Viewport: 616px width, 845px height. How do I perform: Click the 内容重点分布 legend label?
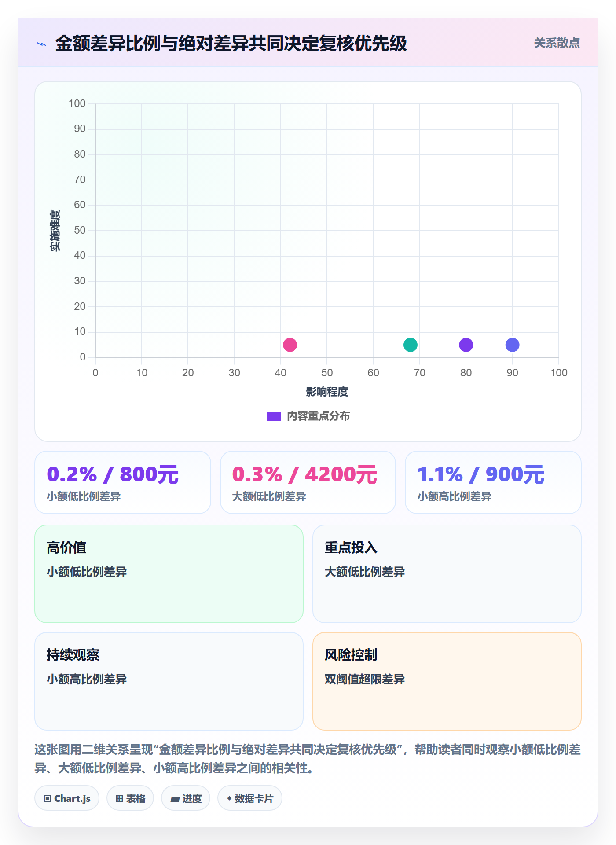pyautogui.click(x=318, y=416)
